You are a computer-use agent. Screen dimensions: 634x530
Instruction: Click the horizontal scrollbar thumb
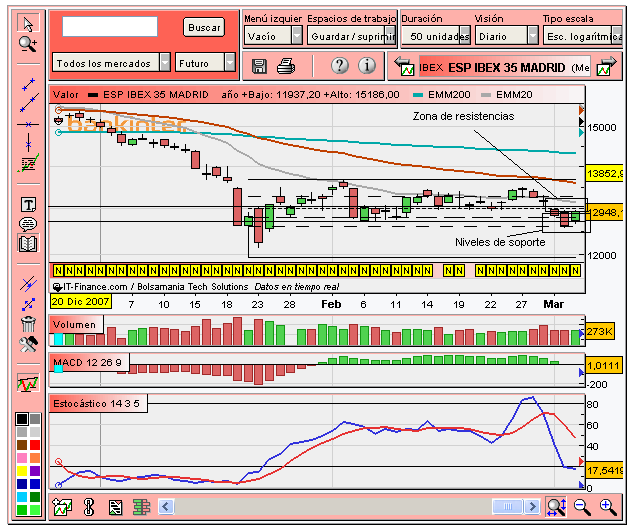508,506
